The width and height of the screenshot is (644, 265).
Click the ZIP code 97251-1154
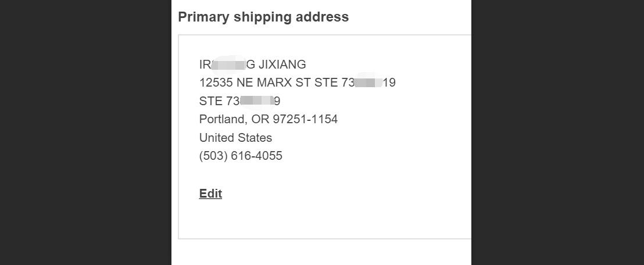(x=306, y=120)
